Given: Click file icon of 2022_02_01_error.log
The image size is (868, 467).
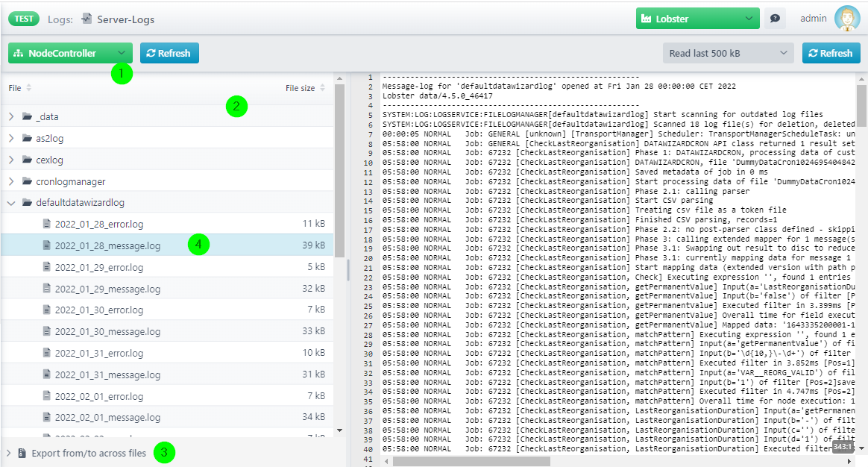Looking at the screenshot, I should [x=47, y=395].
